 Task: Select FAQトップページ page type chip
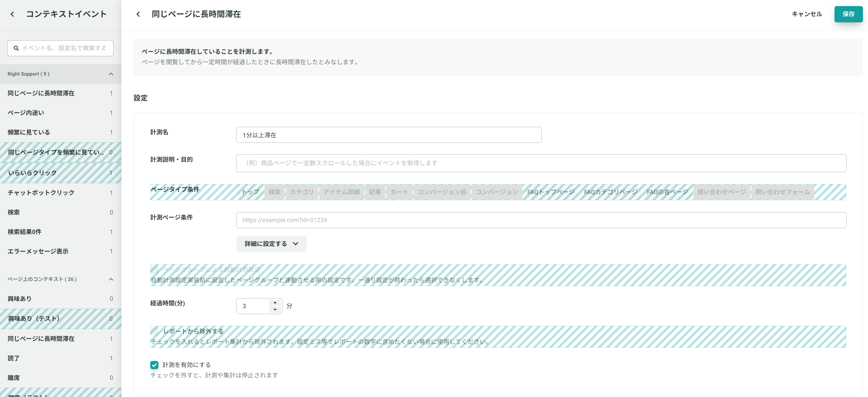pos(550,192)
